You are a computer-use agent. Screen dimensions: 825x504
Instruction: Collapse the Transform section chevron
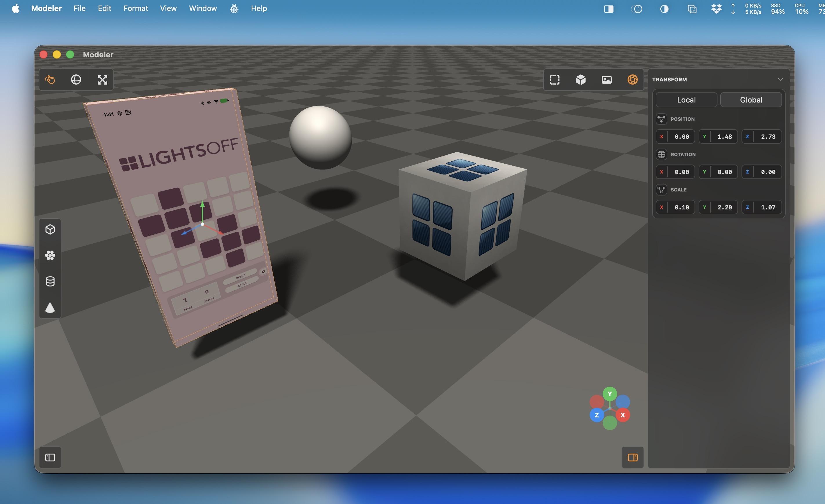(780, 80)
